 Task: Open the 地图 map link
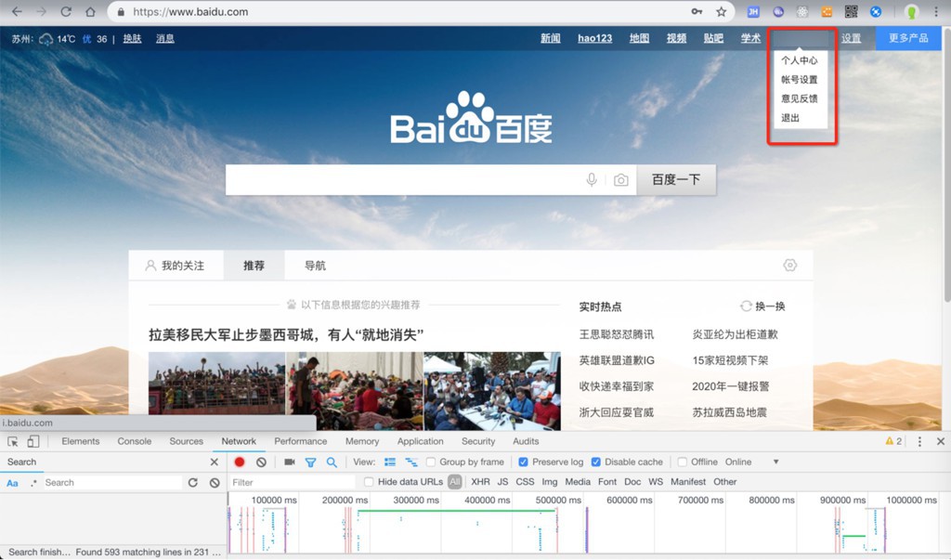[x=639, y=38]
